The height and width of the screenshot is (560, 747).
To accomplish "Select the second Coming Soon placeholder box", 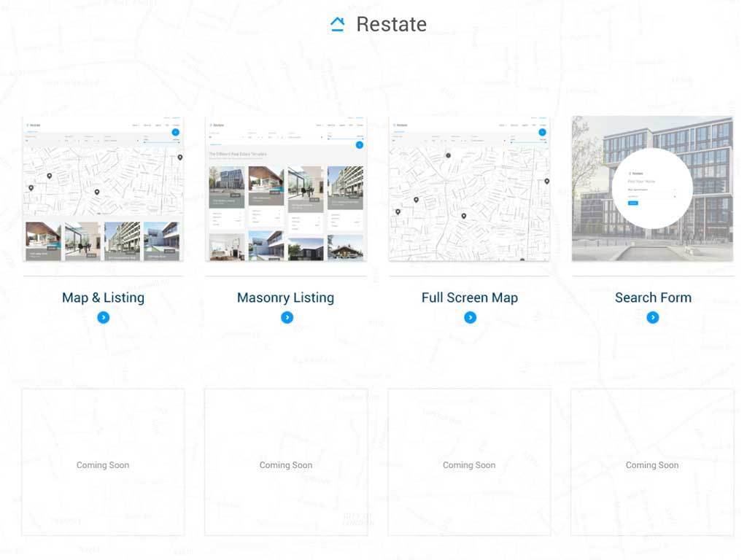I will pos(286,462).
